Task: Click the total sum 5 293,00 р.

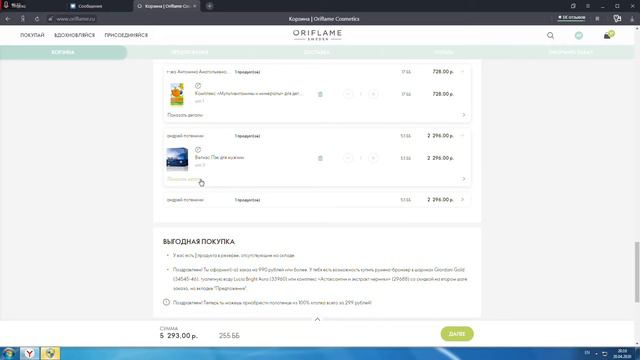Action: pyautogui.click(x=178, y=336)
